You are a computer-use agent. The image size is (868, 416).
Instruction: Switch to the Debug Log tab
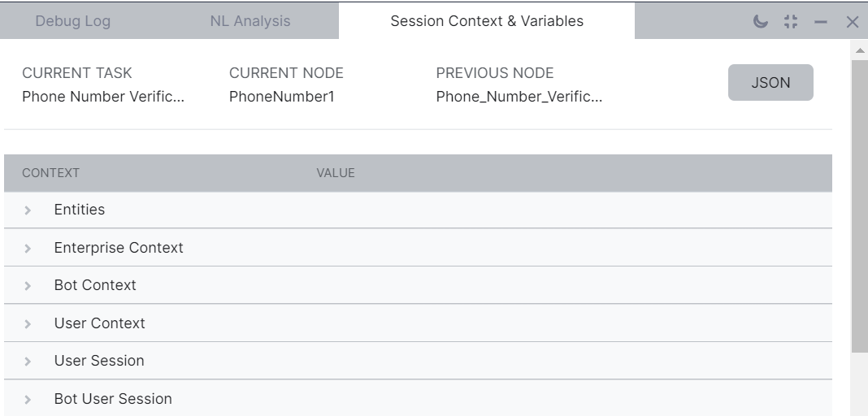tap(72, 21)
